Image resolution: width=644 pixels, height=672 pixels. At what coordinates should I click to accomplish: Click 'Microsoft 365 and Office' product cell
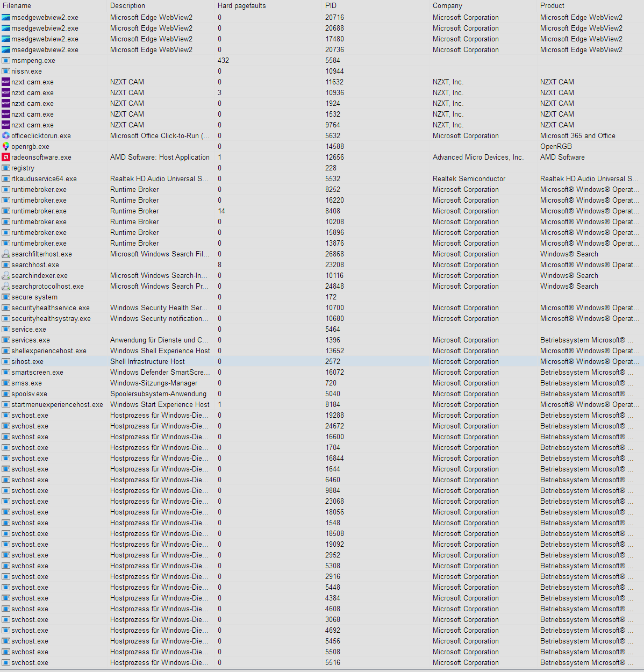(578, 135)
